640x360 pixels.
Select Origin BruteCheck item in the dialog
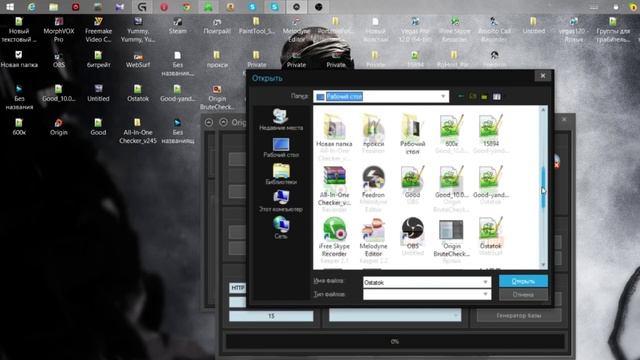pyautogui.click(x=451, y=237)
